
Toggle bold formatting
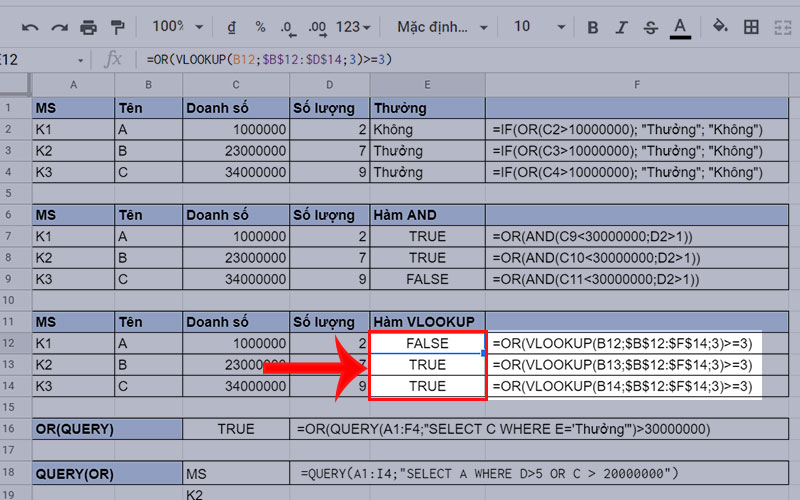pos(593,26)
